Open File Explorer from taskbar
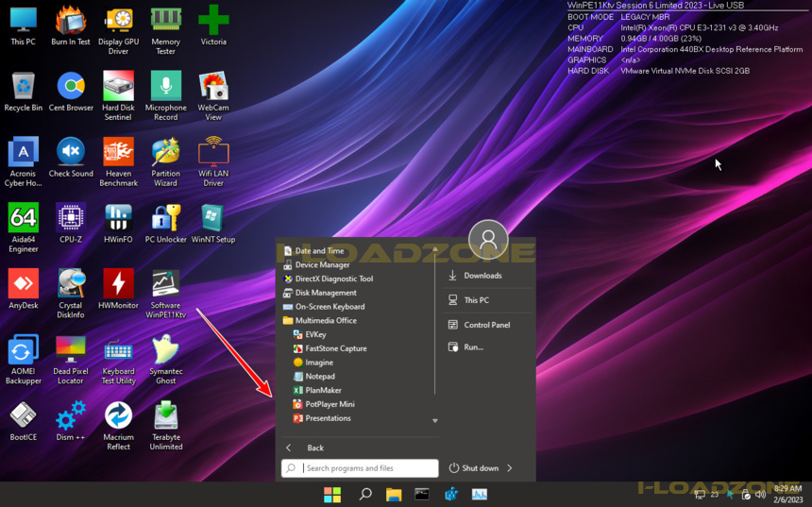812x507 pixels. tap(394, 495)
